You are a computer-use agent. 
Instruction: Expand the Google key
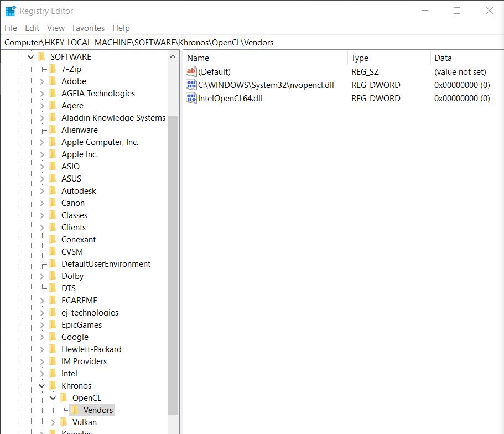pyautogui.click(x=43, y=337)
